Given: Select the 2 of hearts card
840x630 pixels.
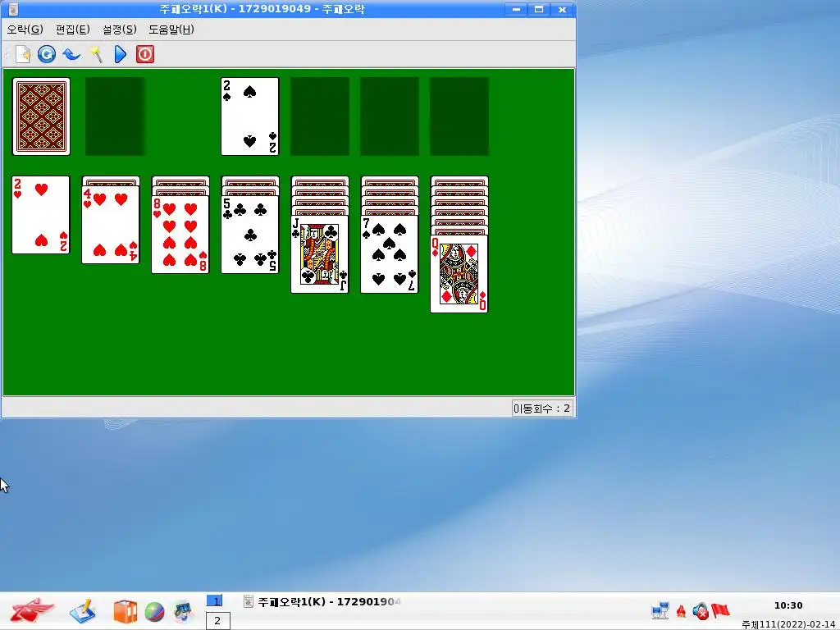Looking at the screenshot, I should [x=41, y=215].
